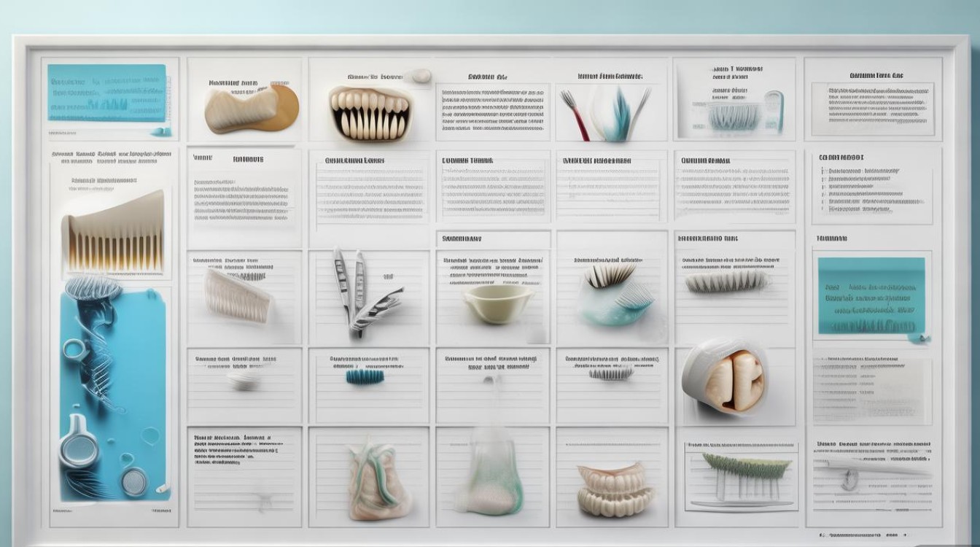Open the blue text panel at top left

click(x=107, y=93)
